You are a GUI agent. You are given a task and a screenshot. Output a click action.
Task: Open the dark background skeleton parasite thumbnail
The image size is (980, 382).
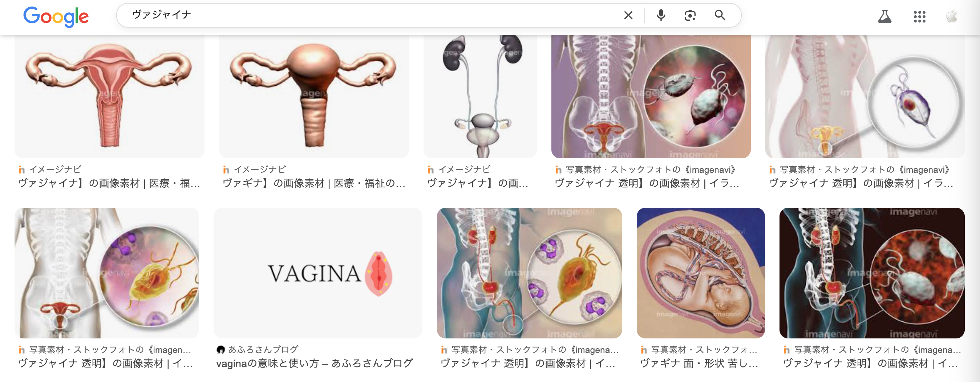coord(872,273)
